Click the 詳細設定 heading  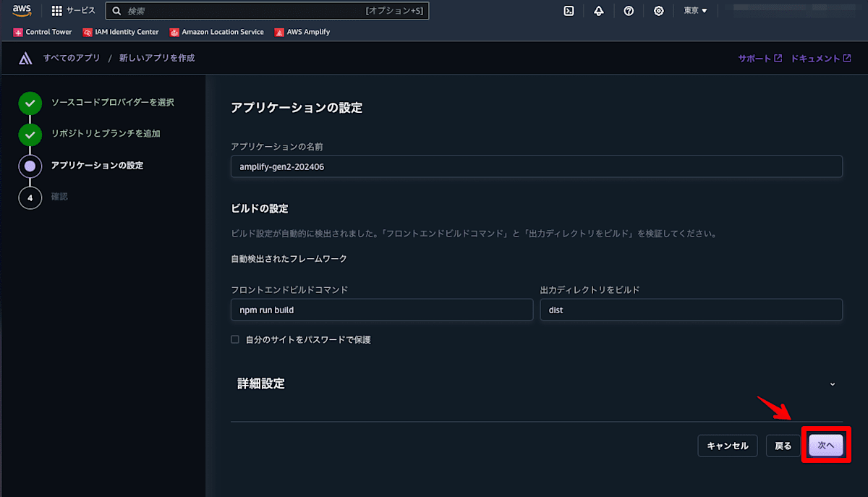click(261, 384)
